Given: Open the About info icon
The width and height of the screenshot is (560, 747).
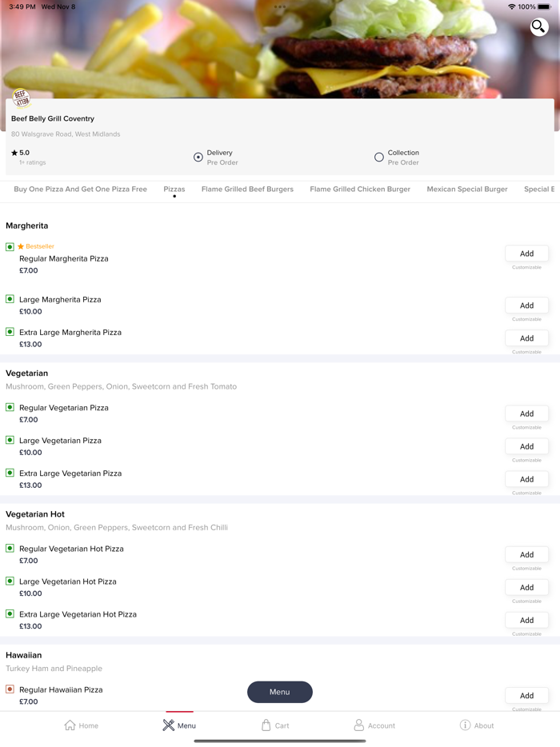Looking at the screenshot, I should 465,725.
